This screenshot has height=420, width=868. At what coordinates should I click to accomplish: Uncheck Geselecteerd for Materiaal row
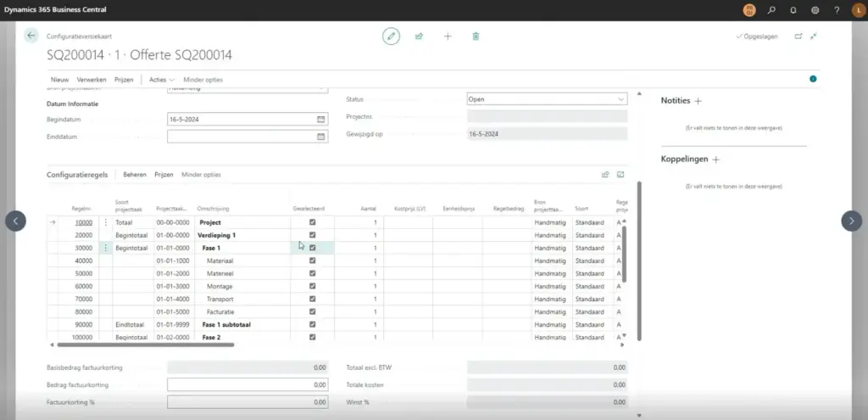pos(313,260)
